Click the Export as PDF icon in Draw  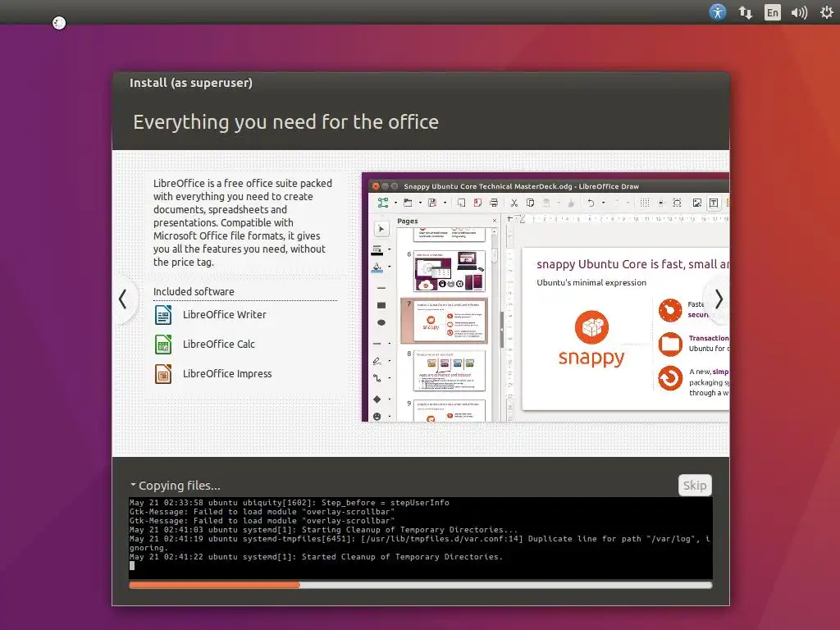coord(477,203)
